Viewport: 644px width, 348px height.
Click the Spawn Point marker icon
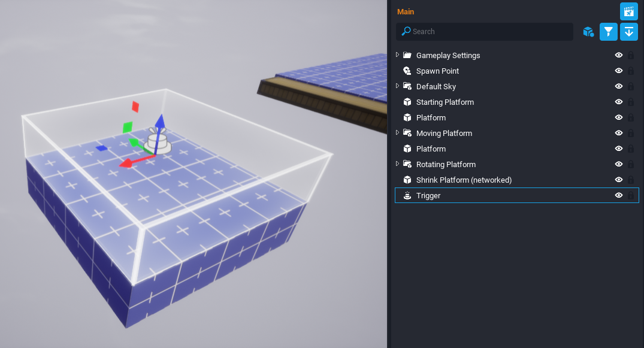point(407,71)
